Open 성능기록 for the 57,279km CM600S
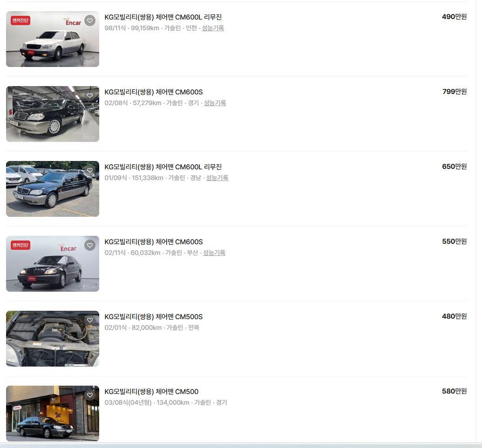Screen dimensions: 482x448 pyautogui.click(x=214, y=103)
